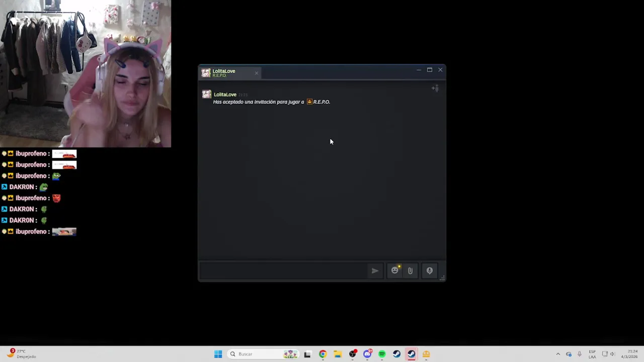Minimize the Steam chat window
This screenshot has width=644, height=362.
(419, 70)
